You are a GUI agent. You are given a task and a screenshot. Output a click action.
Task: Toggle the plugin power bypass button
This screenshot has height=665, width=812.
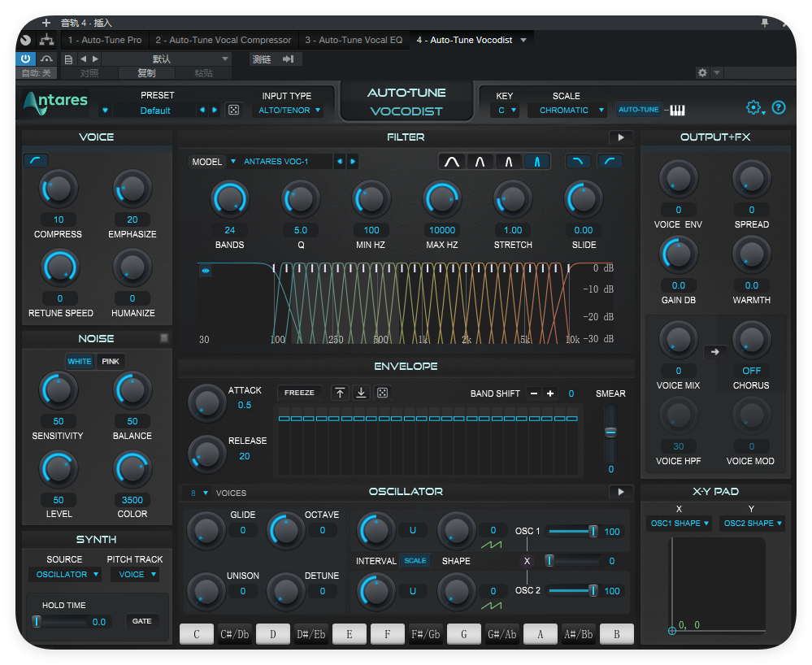25,59
